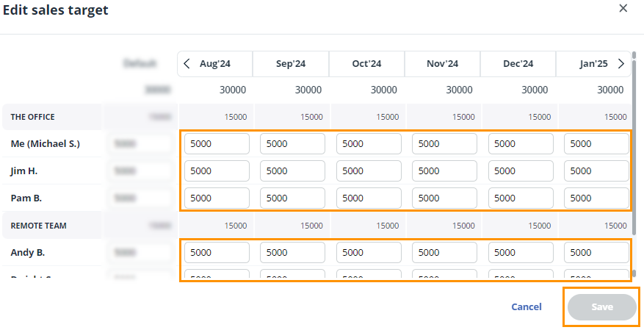Select the Dec'24 column header

pyautogui.click(x=518, y=64)
